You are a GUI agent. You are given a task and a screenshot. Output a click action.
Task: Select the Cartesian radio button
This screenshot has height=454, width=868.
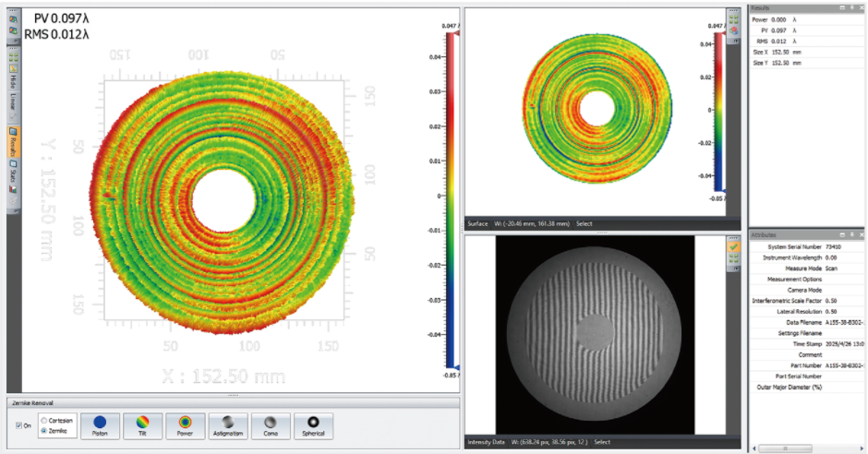43,419
